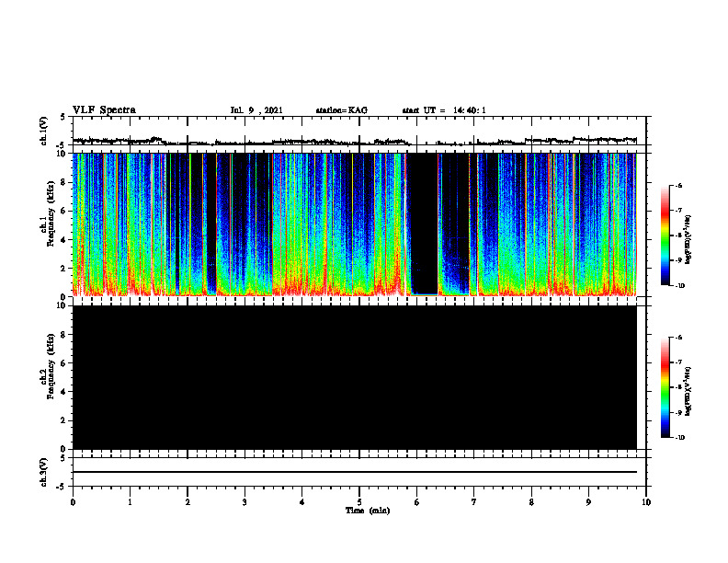728x563 pixels.
Task: Click the ch.2 frequency tick label "2"
Action: click(64, 420)
